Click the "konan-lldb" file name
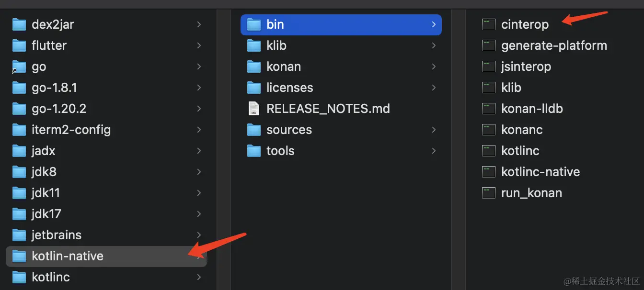The image size is (644, 290). tap(532, 109)
